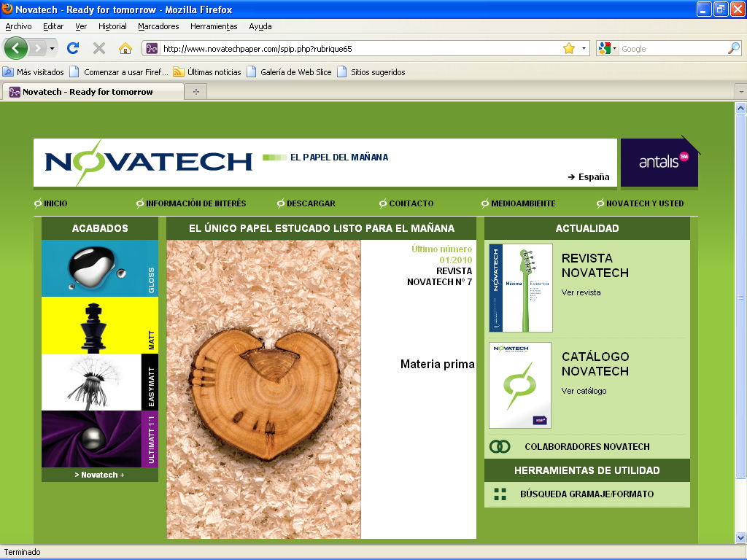Image resolution: width=747 pixels, height=560 pixels.
Task: Go to the browser Home page icon
Action: [x=125, y=48]
